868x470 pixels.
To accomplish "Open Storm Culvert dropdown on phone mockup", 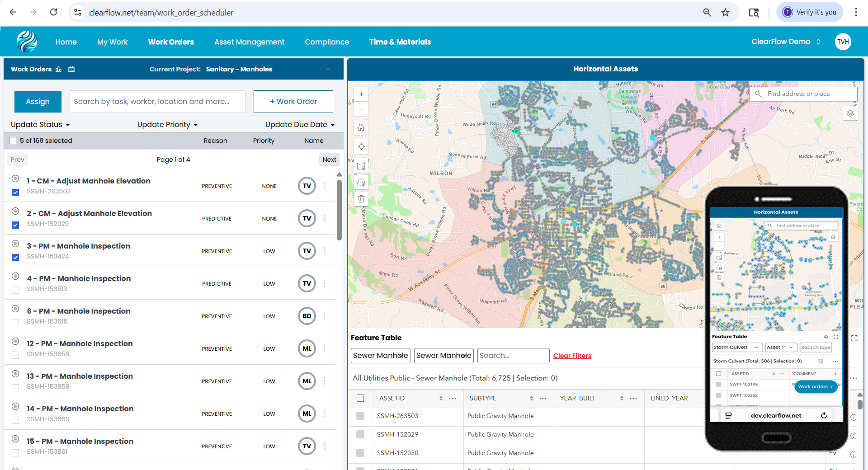I will (737, 347).
